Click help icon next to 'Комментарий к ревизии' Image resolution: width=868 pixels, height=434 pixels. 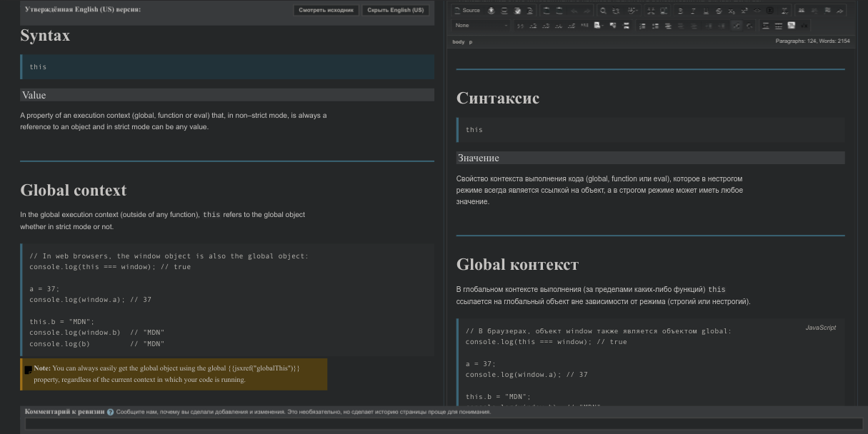click(110, 412)
